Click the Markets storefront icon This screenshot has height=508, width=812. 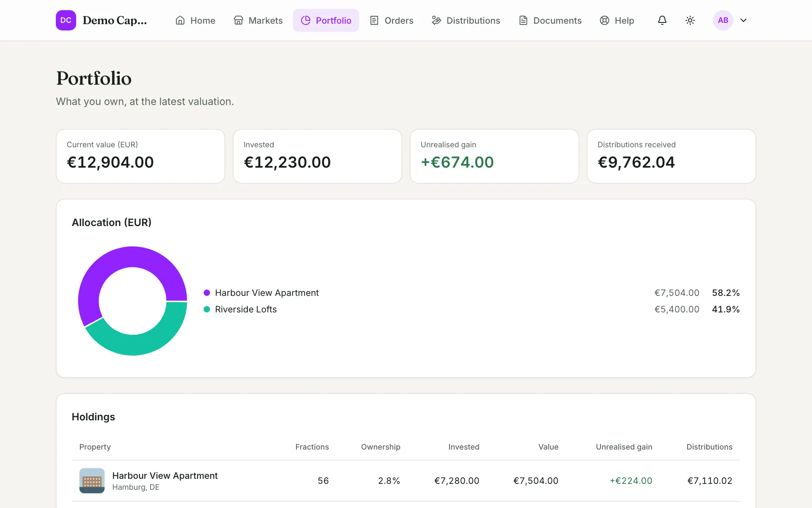pos(239,20)
